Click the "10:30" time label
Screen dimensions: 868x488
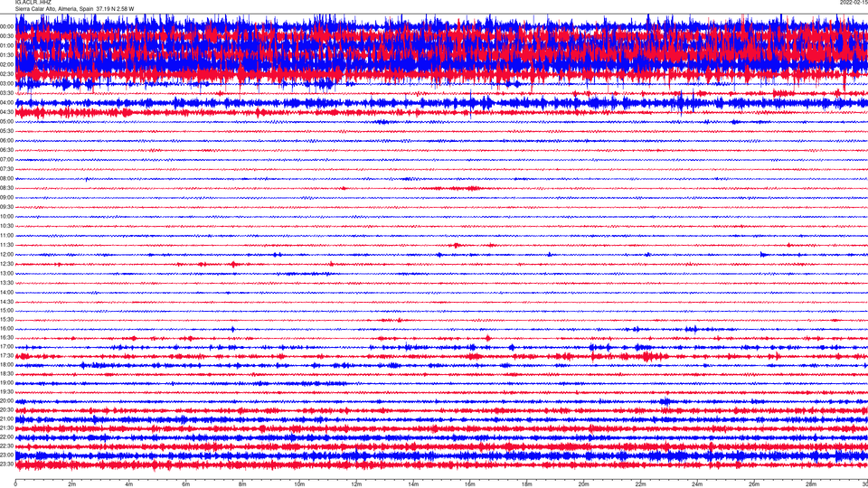click(x=6, y=226)
